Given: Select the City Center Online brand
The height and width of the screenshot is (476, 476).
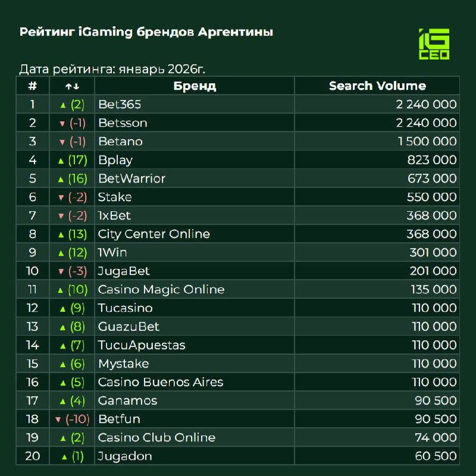Looking at the screenshot, I should coord(154,234).
